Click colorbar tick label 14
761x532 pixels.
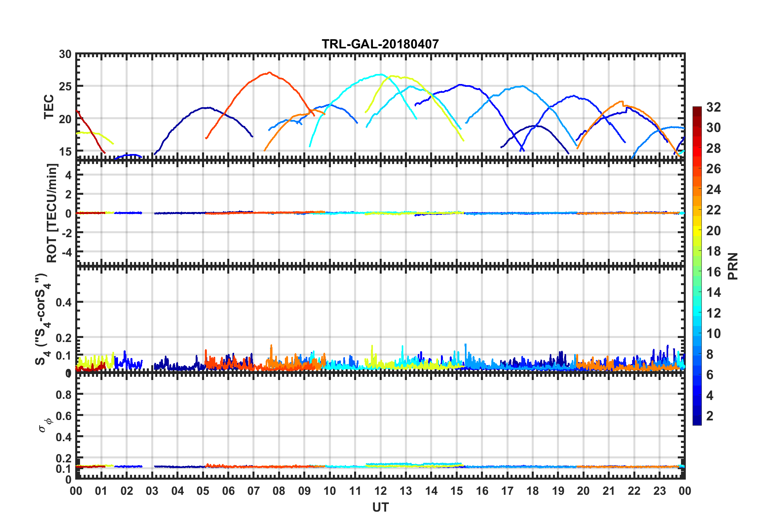point(713,292)
